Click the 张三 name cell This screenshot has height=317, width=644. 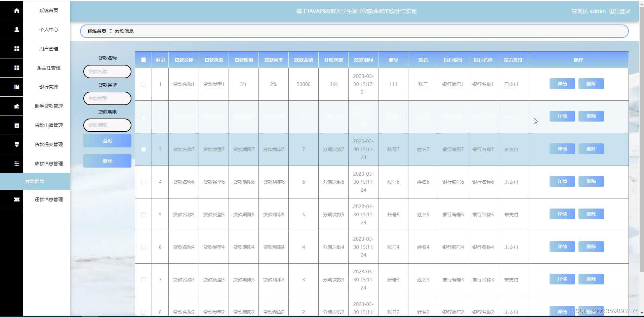coord(423,84)
